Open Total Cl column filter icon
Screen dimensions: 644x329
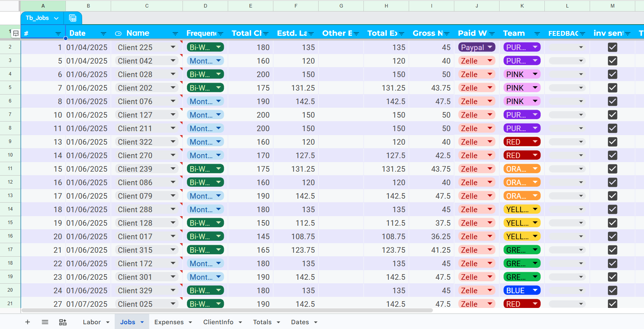pos(266,33)
